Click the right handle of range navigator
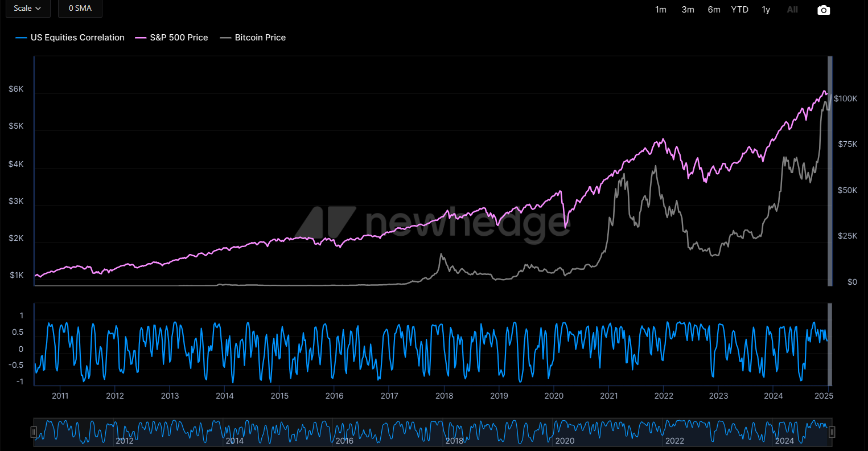868x451 pixels. 832,432
